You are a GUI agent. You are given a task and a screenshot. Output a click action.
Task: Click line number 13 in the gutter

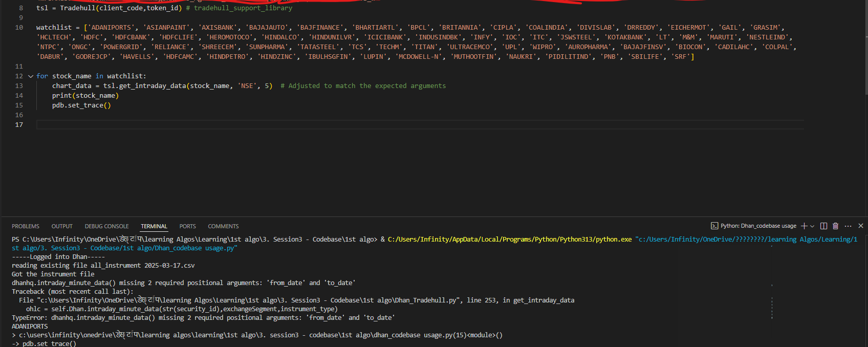pos(19,86)
